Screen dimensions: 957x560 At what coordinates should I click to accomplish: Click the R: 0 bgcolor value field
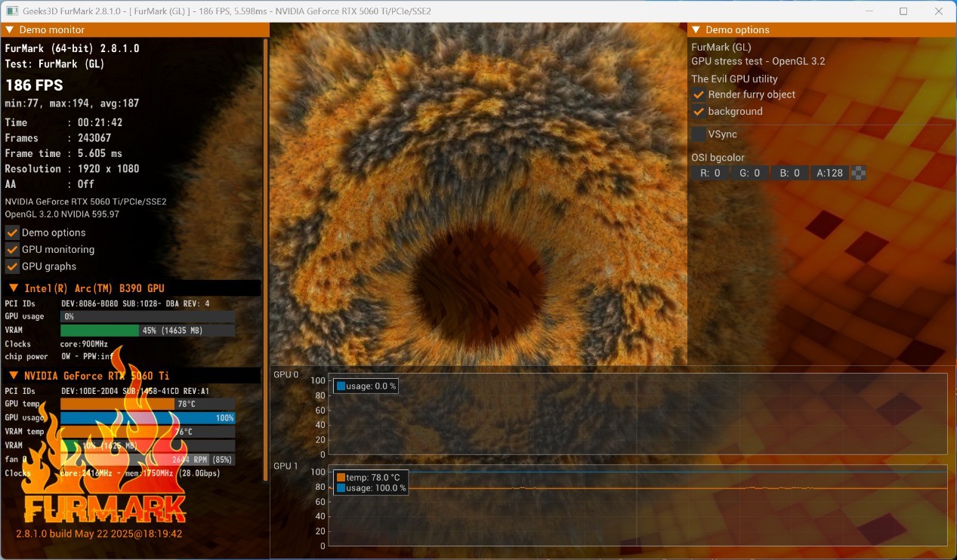pos(710,173)
